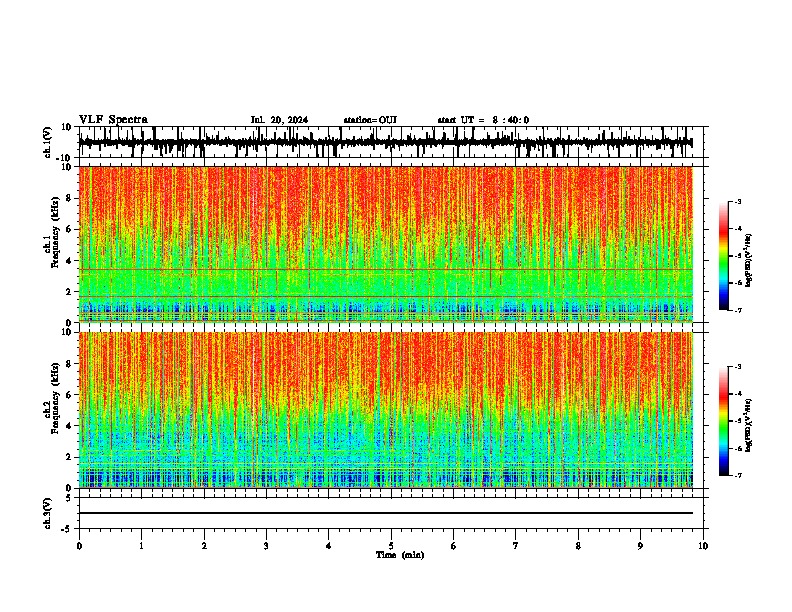The width and height of the screenshot is (792, 612).
Task: Click the "-7" tick on ch.2 colorbar
Action: point(738,476)
